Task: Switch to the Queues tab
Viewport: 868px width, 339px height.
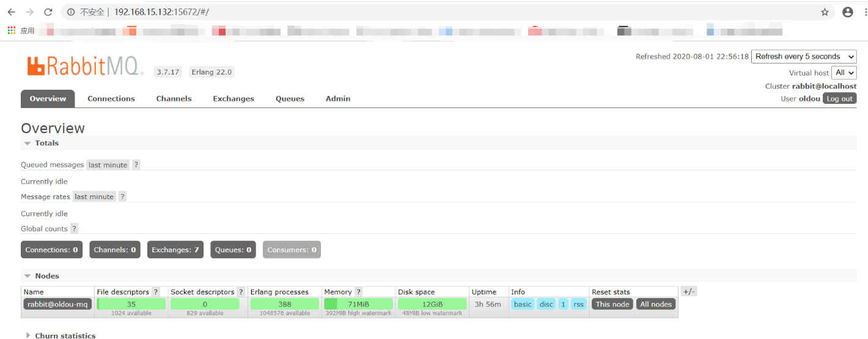Action: [290, 99]
